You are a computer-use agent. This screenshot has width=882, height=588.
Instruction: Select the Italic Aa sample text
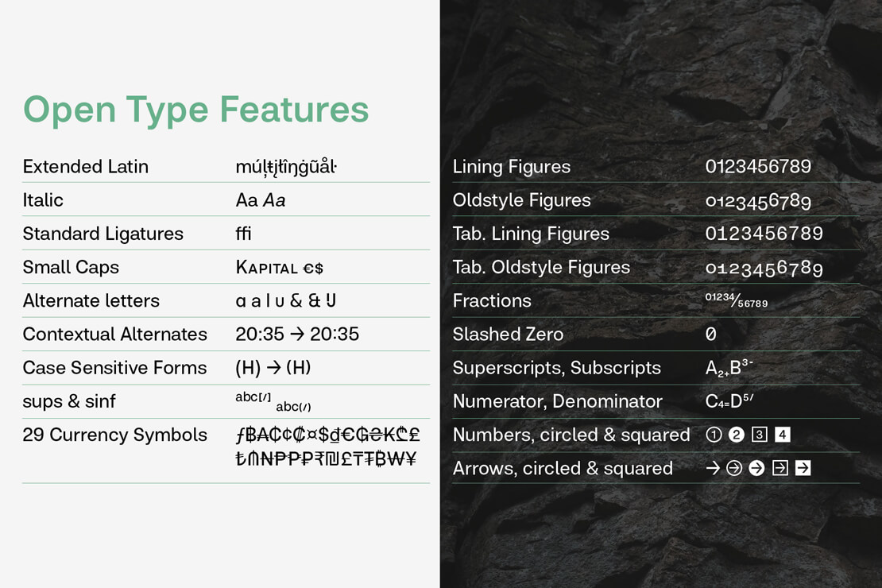pyautogui.click(x=260, y=200)
